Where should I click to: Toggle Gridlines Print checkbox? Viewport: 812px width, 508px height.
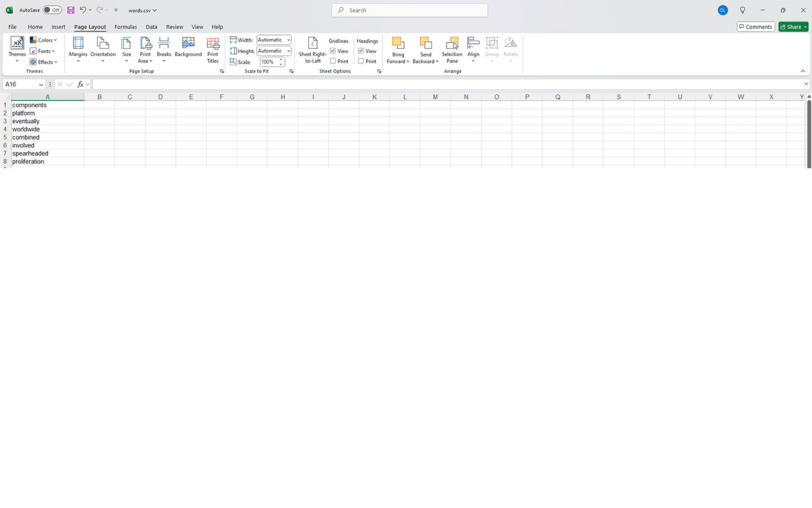click(333, 61)
